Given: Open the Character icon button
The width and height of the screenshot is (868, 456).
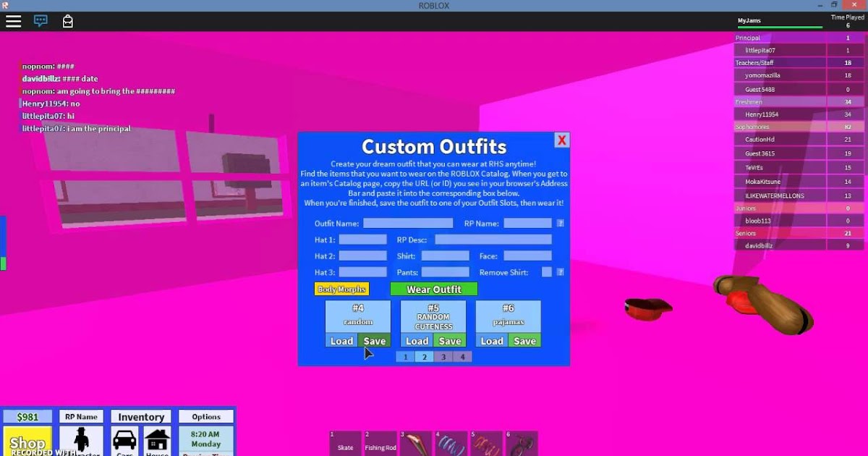Looking at the screenshot, I should pyautogui.click(x=81, y=442).
